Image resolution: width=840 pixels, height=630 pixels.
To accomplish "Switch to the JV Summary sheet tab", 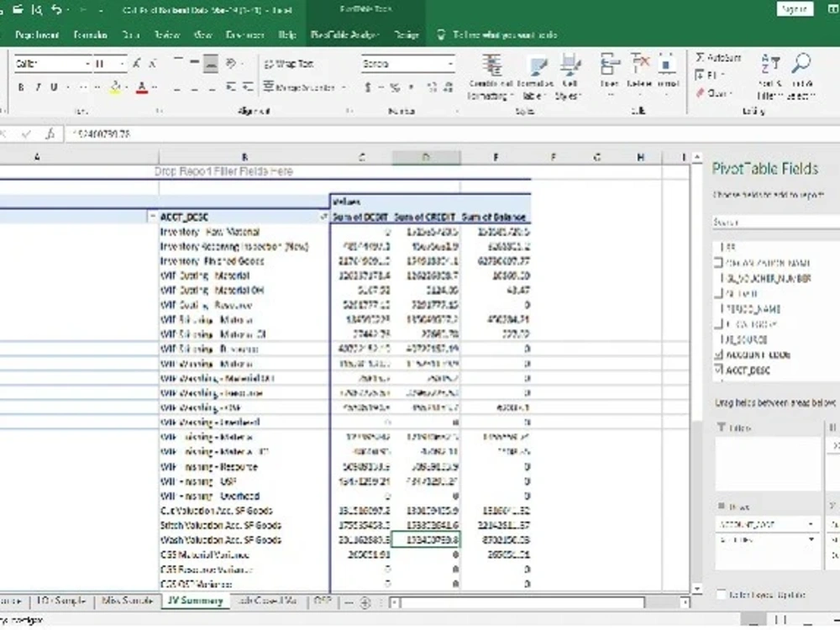I will (x=195, y=601).
